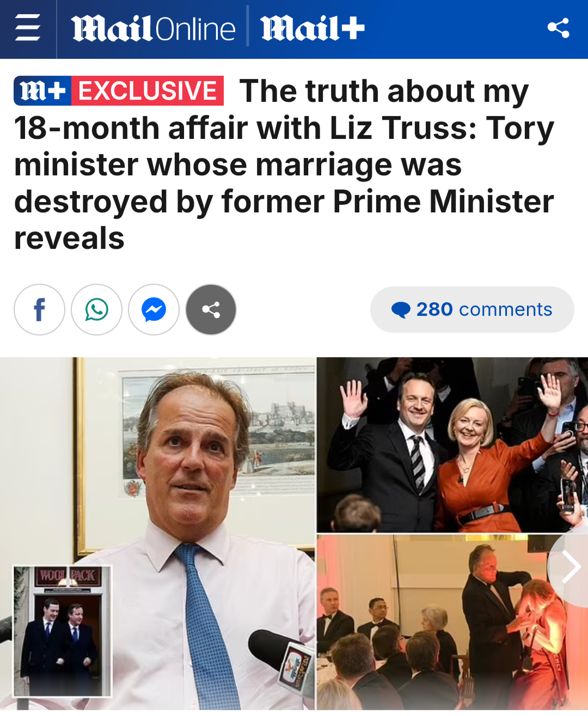Share the article on Facebook

pos(39,310)
